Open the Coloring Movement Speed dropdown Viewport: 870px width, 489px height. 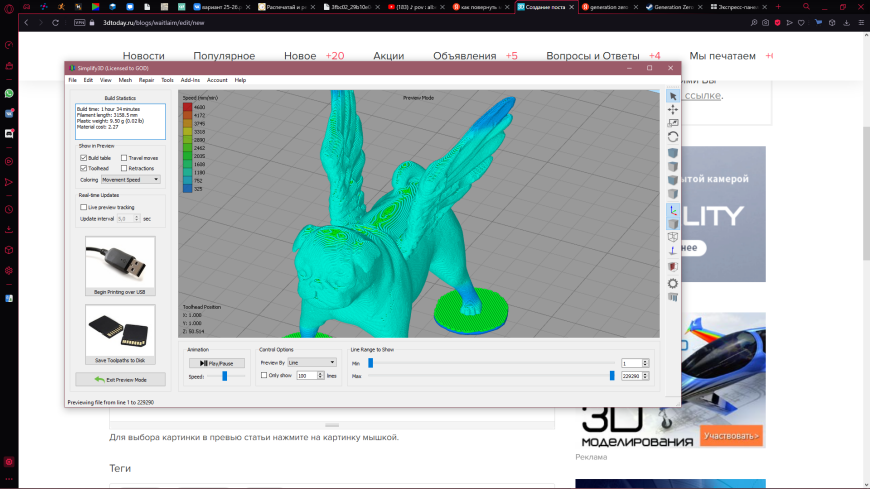130,180
